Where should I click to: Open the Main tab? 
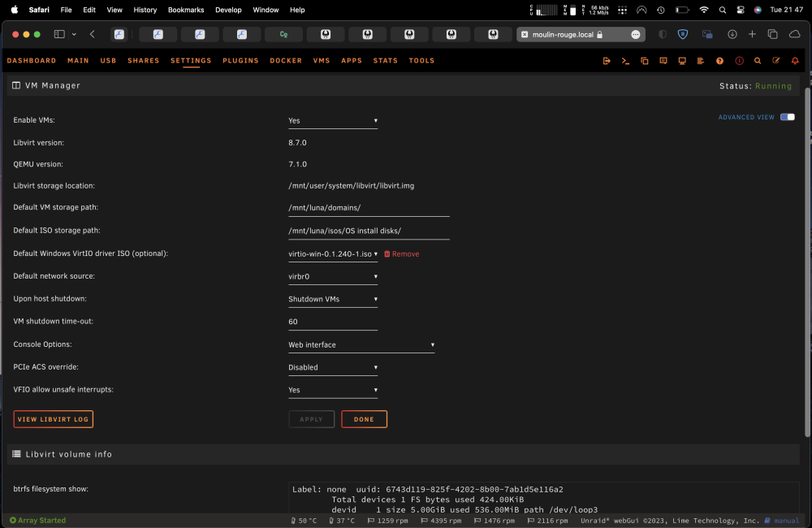click(x=78, y=61)
